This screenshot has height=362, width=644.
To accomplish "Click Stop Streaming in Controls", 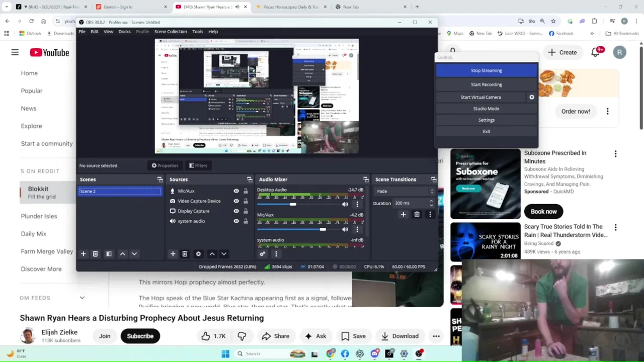I will (x=487, y=70).
